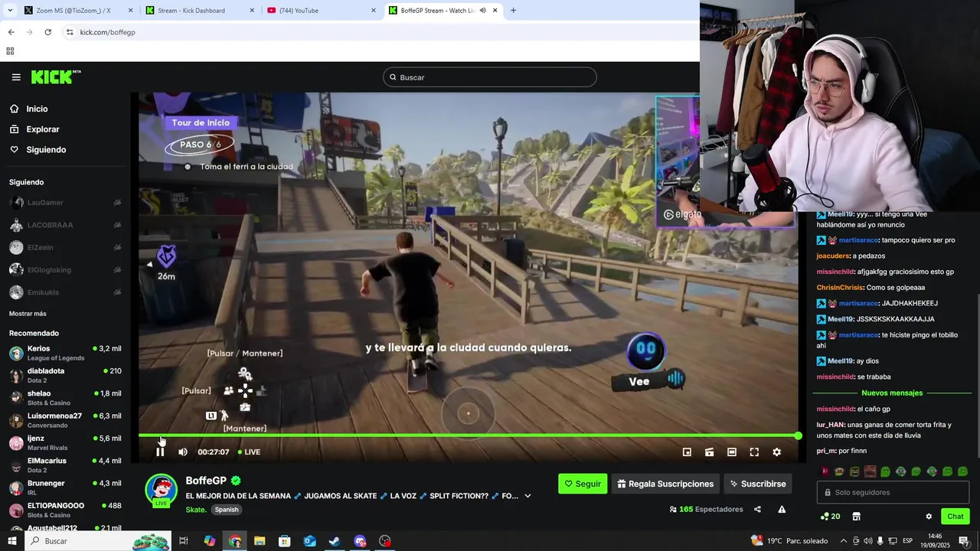Open Chrome apps grid in bookmarks bar

(10, 51)
